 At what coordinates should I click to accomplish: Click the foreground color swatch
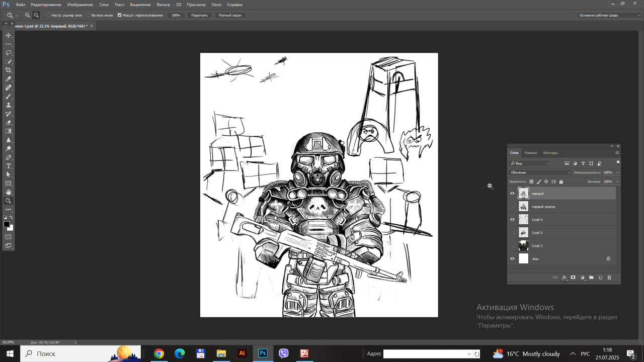pyautogui.click(x=7, y=224)
